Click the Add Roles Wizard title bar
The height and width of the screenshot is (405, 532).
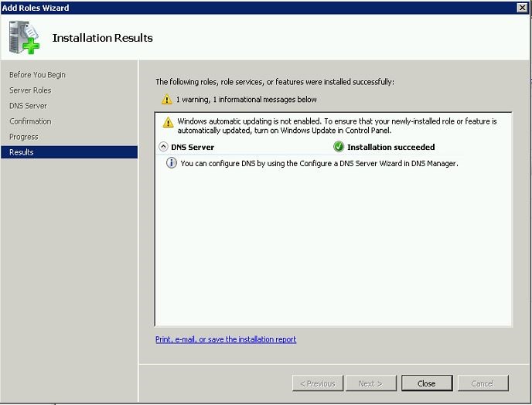[x=232, y=7]
